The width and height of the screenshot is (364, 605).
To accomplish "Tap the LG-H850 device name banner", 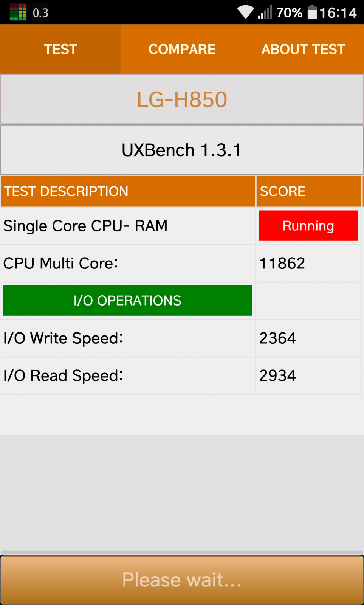I will pyautogui.click(x=182, y=99).
